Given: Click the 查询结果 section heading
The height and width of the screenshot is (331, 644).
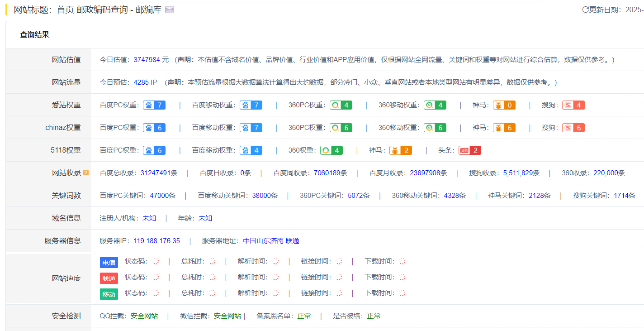Looking at the screenshot, I should click(35, 34).
